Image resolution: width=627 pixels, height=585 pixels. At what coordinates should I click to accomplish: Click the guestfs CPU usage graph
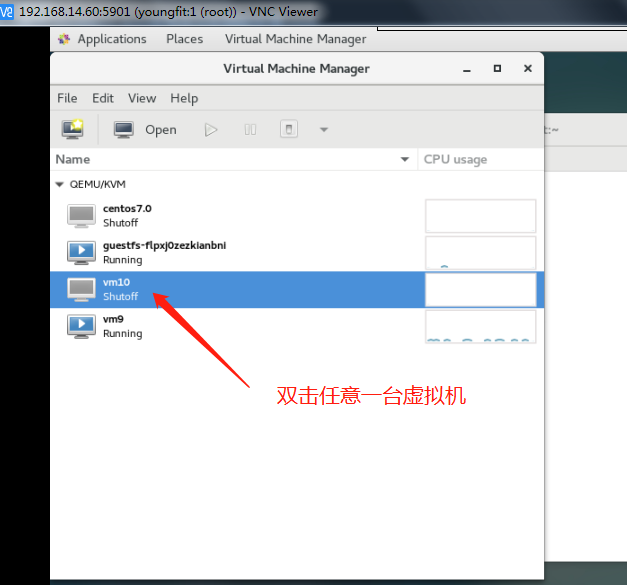[x=480, y=253]
